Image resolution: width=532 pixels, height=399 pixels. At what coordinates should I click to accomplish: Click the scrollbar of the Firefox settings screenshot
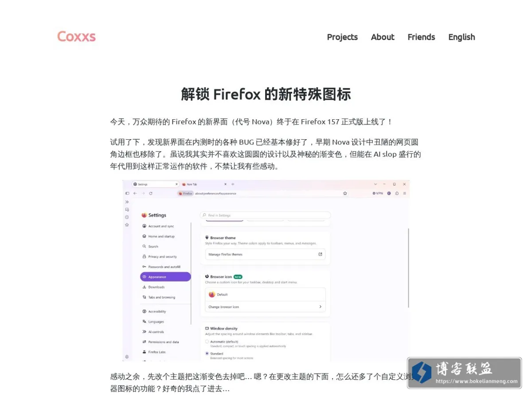pyautogui.click(x=408, y=268)
